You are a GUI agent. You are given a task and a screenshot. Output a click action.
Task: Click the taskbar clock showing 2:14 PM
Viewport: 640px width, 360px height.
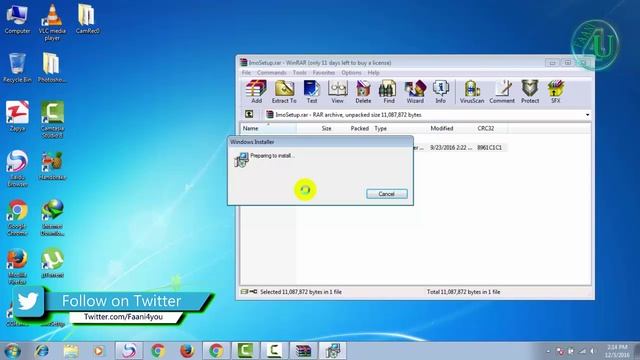(617, 351)
